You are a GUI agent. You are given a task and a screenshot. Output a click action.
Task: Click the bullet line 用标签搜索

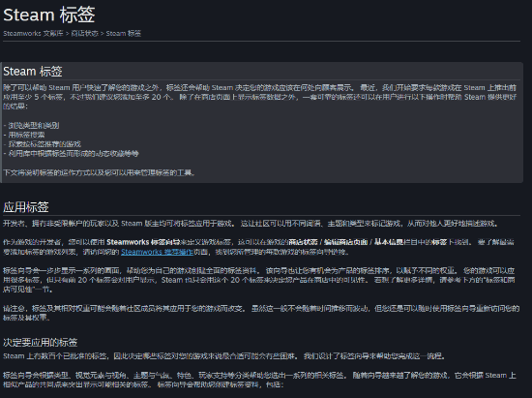24,135
